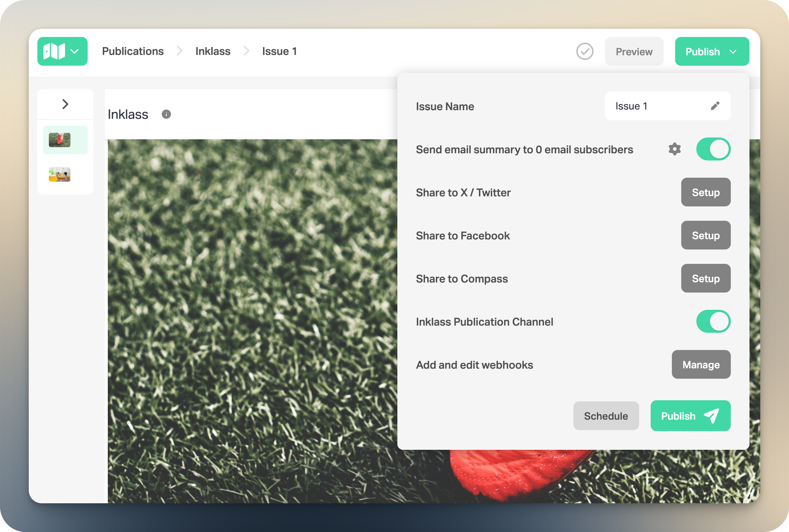The image size is (789, 532).
Task: Navigate to Publications via the breadcrumb
Action: 133,51
